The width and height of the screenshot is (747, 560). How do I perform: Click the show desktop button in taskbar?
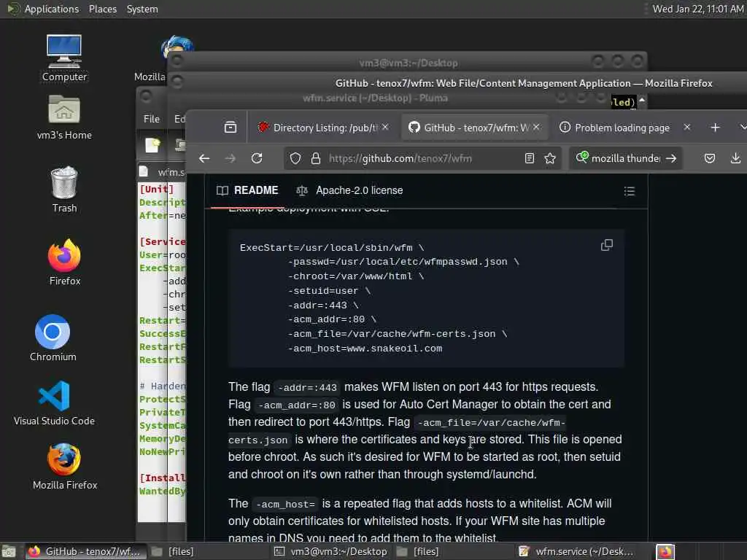(x=9, y=551)
